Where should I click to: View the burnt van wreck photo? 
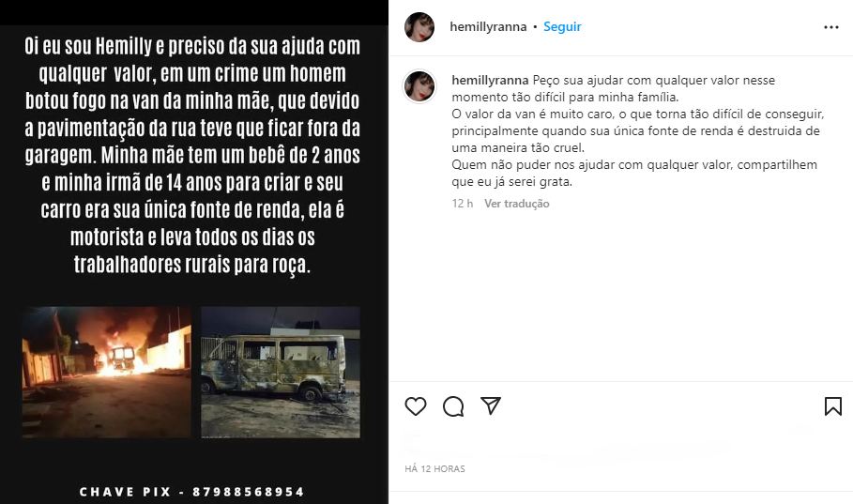coord(281,373)
